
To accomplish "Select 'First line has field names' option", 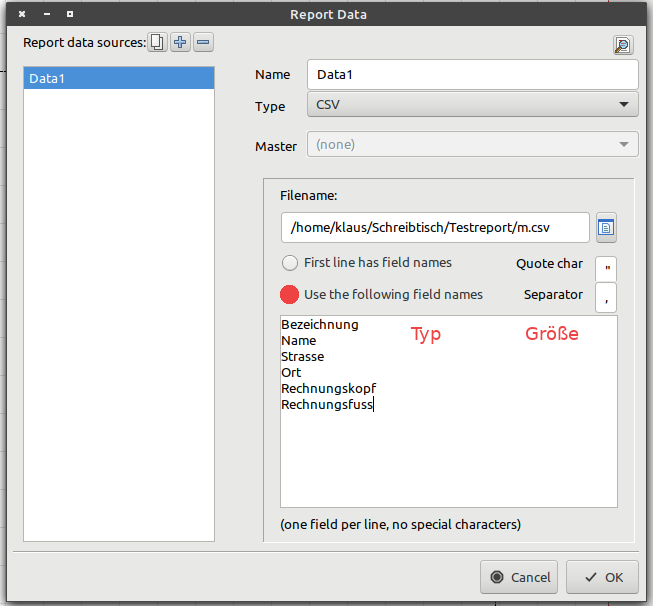I will [290, 263].
